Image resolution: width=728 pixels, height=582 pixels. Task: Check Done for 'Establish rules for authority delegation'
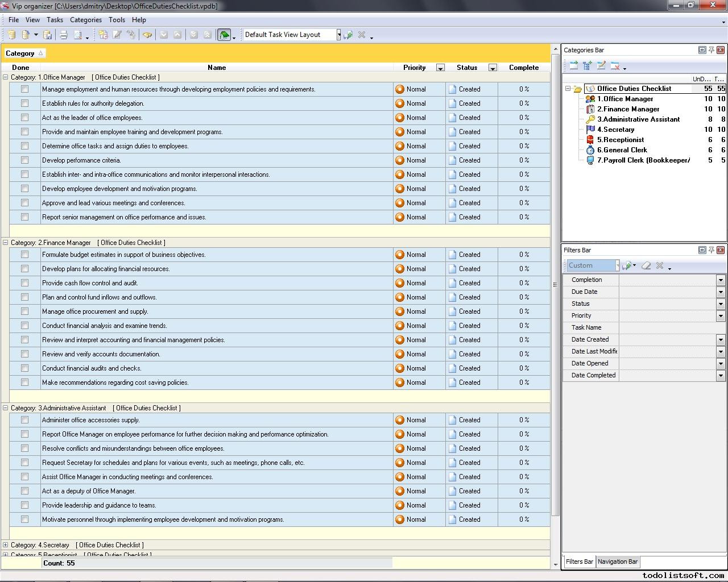pos(24,103)
